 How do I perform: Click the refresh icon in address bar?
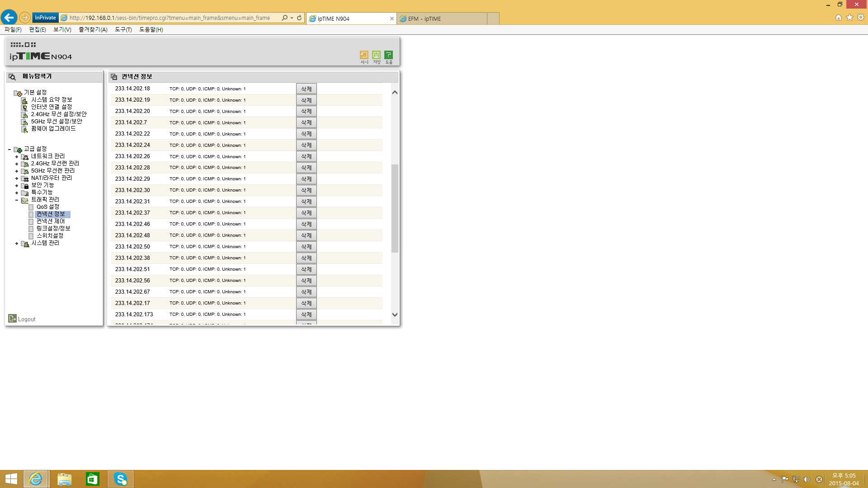[299, 18]
